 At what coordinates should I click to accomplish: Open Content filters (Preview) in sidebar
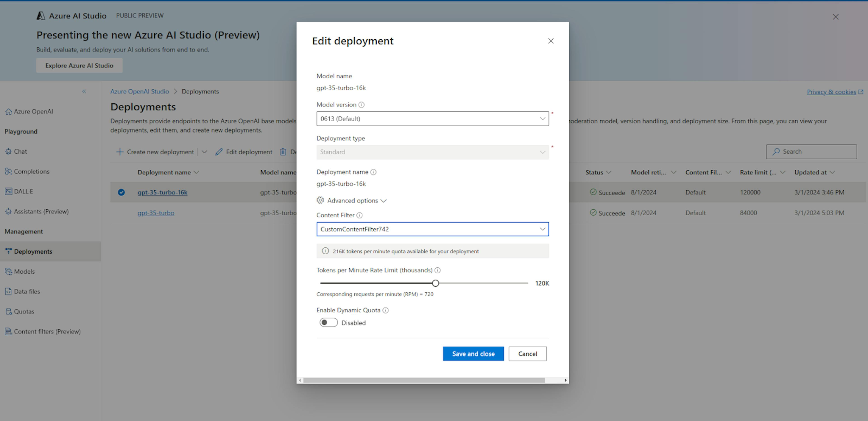(x=47, y=331)
